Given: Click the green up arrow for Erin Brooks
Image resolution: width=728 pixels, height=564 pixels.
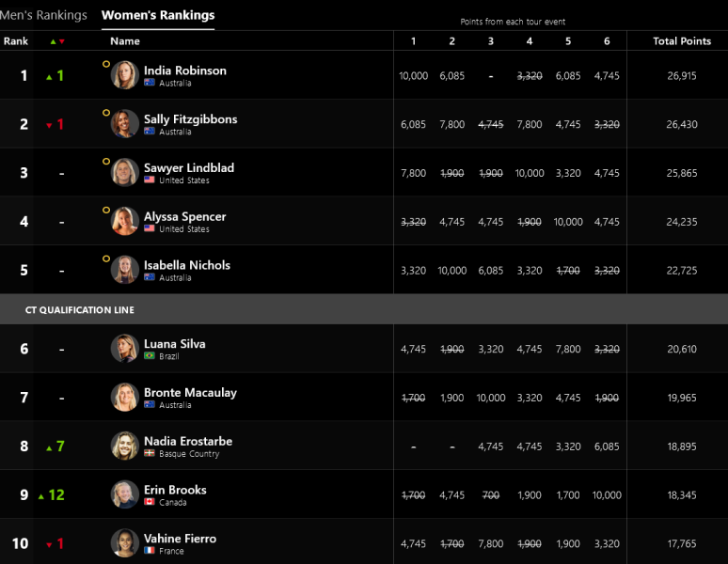Looking at the screenshot, I should 41,496.
